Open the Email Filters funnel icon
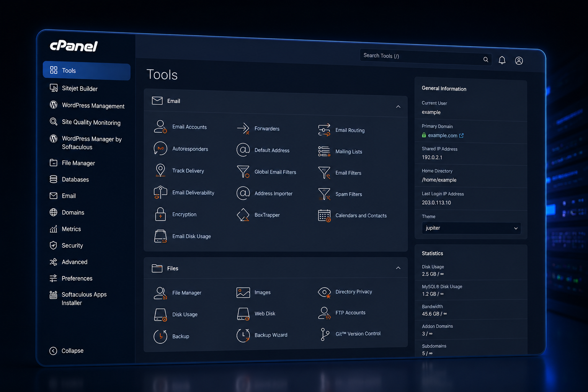 324,173
